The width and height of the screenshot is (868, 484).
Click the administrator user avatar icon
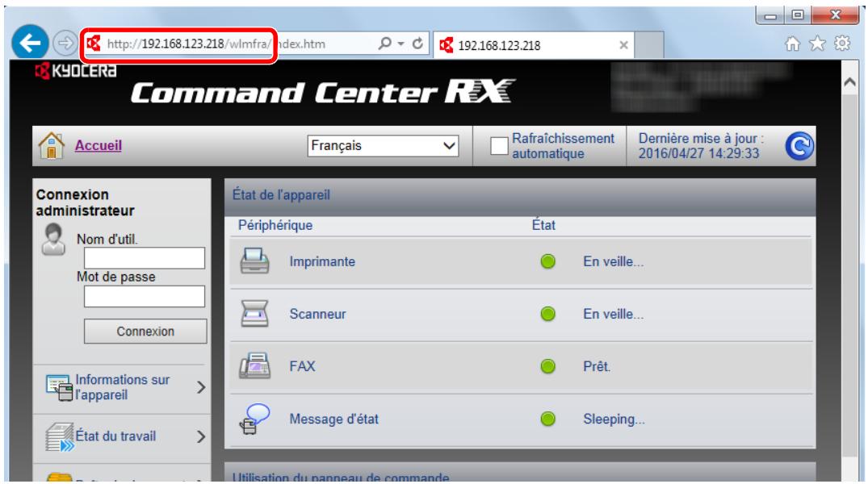click(x=53, y=239)
